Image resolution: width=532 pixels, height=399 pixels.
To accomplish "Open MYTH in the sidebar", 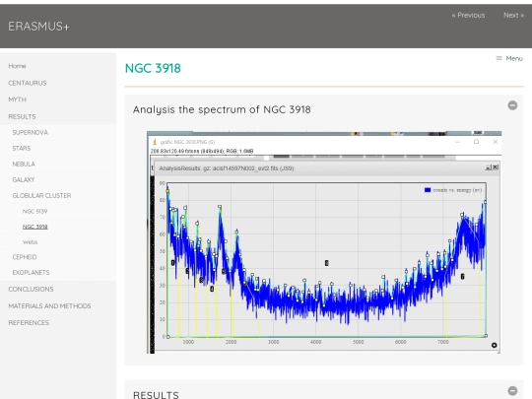I will [x=18, y=100].
